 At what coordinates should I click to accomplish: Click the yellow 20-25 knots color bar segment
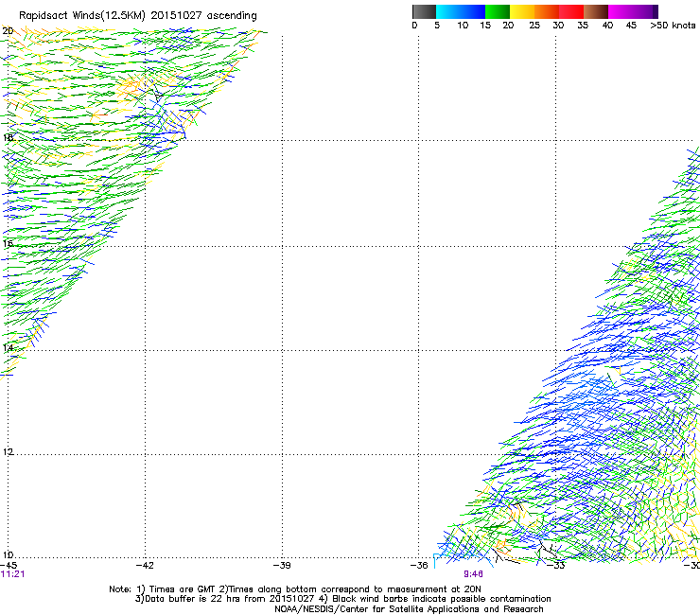coord(522,12)
